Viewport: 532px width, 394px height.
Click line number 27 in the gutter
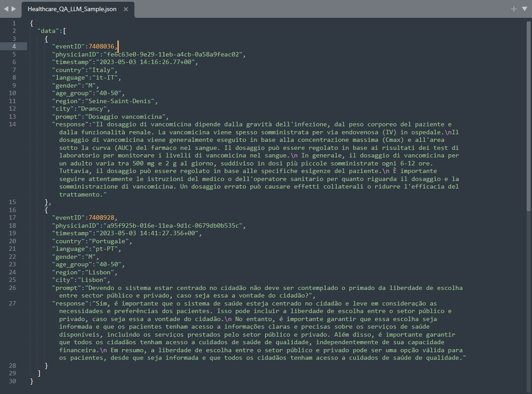pyautogui.click(x=12, y=303)
